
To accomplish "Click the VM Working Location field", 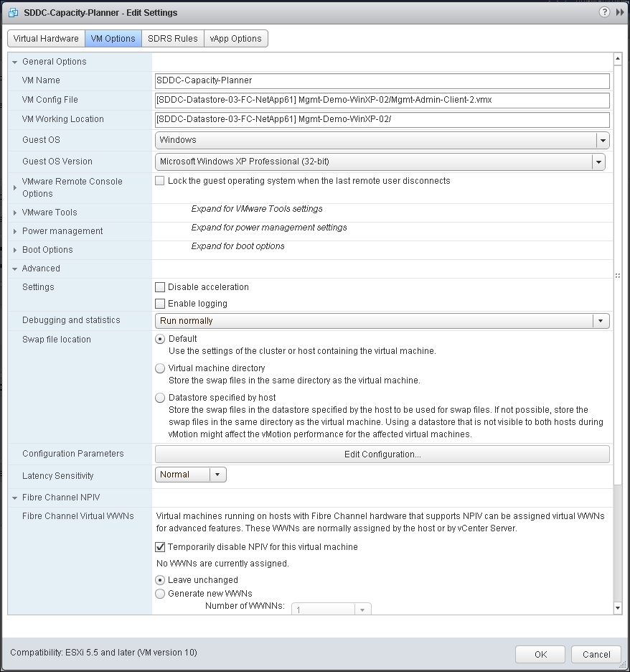I will point(382,120).
